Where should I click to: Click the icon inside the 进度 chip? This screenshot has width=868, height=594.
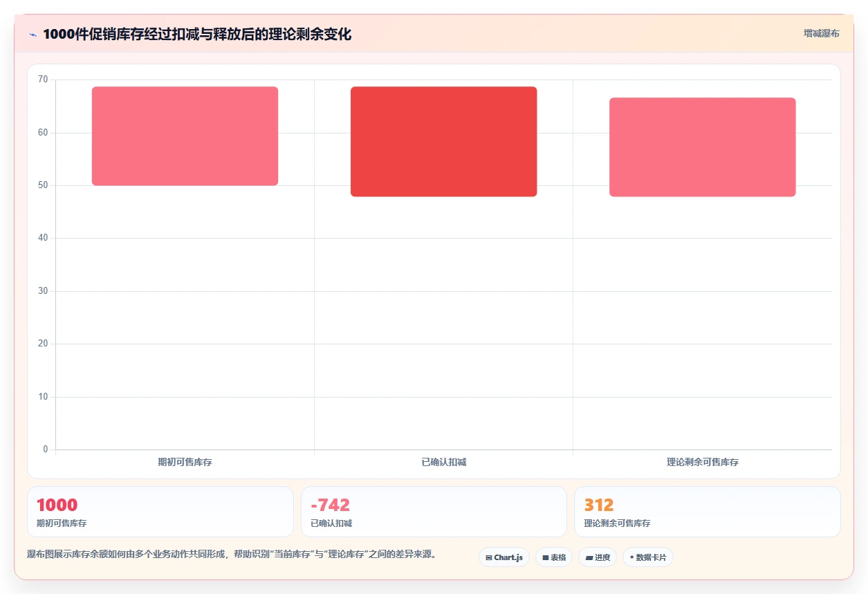[589, 557]
